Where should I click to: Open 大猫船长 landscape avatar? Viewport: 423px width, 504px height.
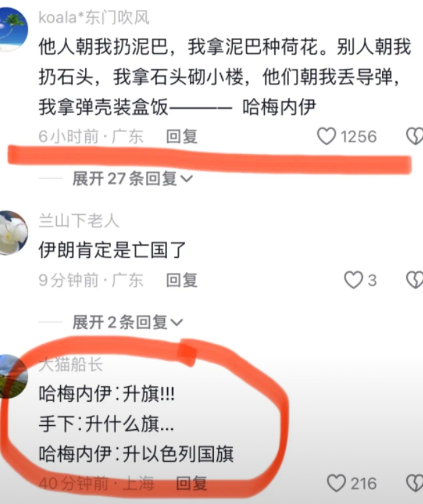pyautogui.click(x=13, y=376)
